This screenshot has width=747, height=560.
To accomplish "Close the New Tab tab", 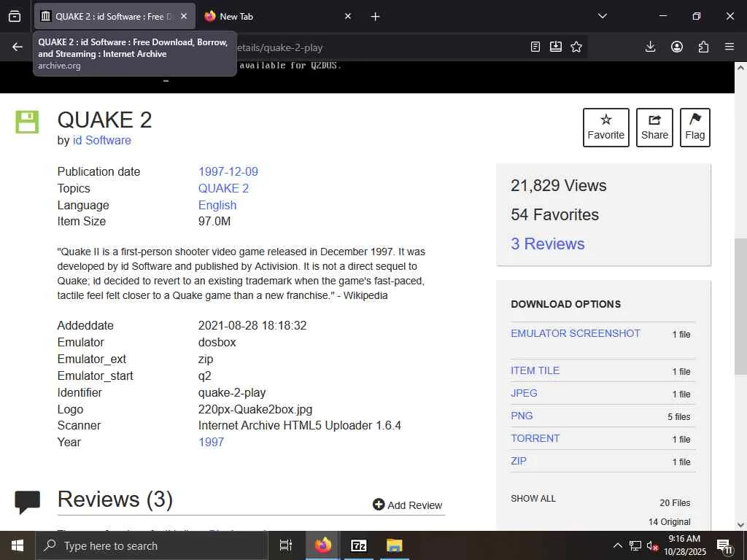I will click(348, 16).
